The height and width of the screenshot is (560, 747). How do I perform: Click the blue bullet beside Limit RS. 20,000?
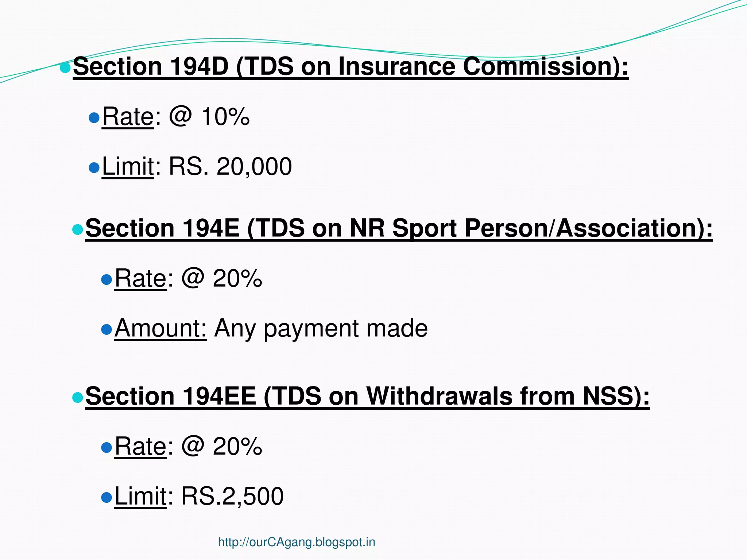[x=94, y=168]
